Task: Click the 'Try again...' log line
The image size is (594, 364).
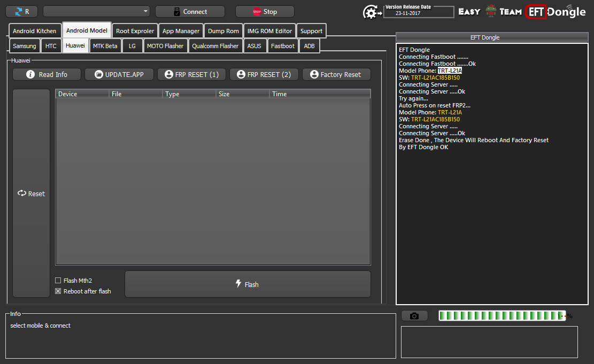Action: [413, 98]
